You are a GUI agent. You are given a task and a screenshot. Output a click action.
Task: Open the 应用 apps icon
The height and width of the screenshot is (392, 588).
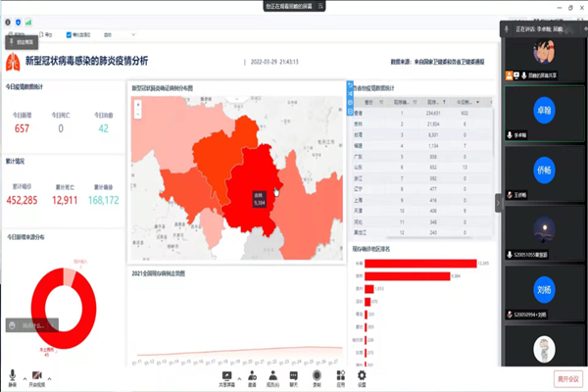pyautogui.click(x=340, y=376)
